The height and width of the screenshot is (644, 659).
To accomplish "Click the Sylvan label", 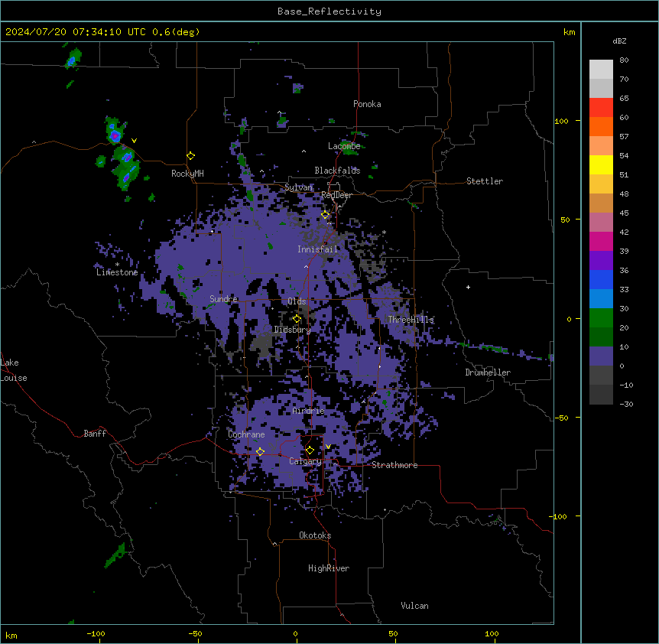I will [298, 187].
